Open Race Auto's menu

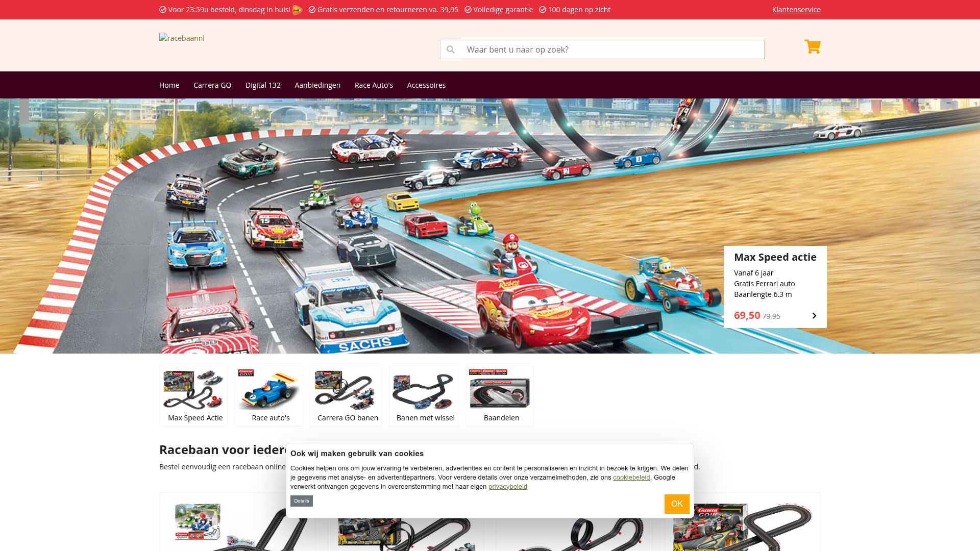point(374,85)
